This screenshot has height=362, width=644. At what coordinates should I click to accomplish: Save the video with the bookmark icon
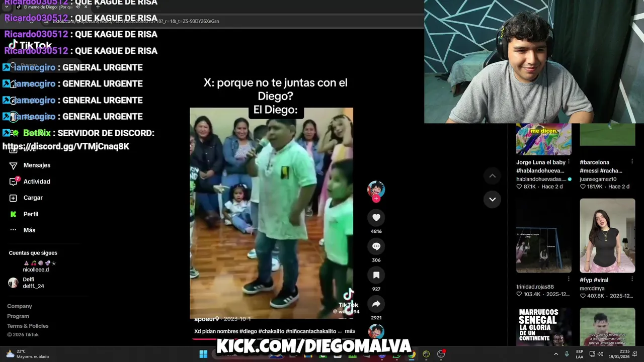pyautogui.click(x=376, y=275)
